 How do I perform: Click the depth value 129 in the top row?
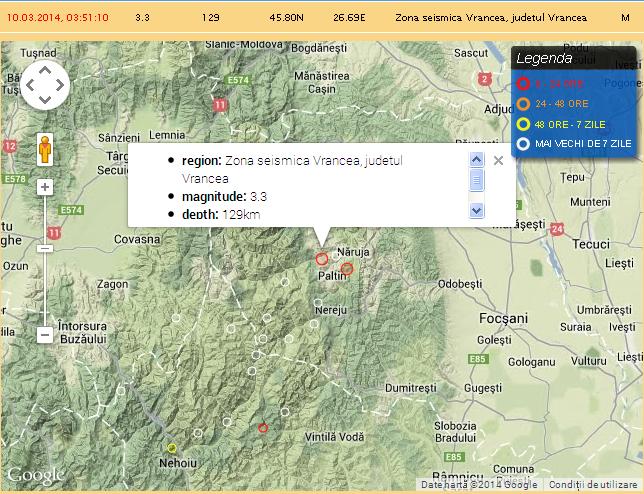point(210,18)
